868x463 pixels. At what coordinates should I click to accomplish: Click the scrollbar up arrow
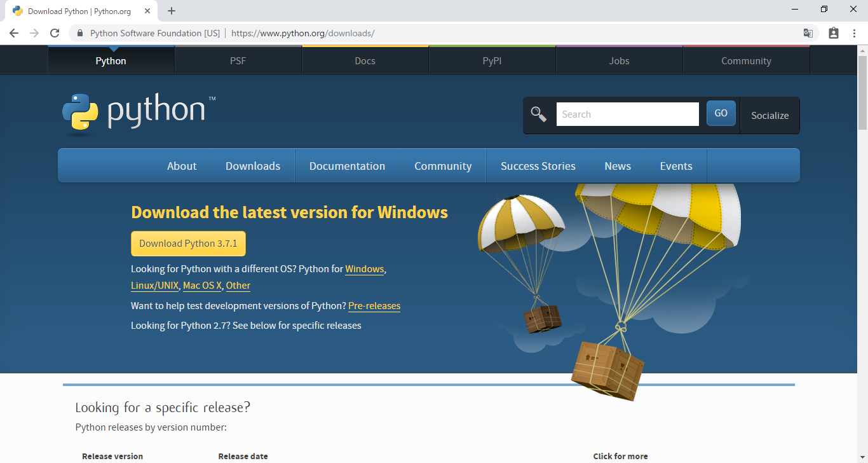tap(862, 50)
